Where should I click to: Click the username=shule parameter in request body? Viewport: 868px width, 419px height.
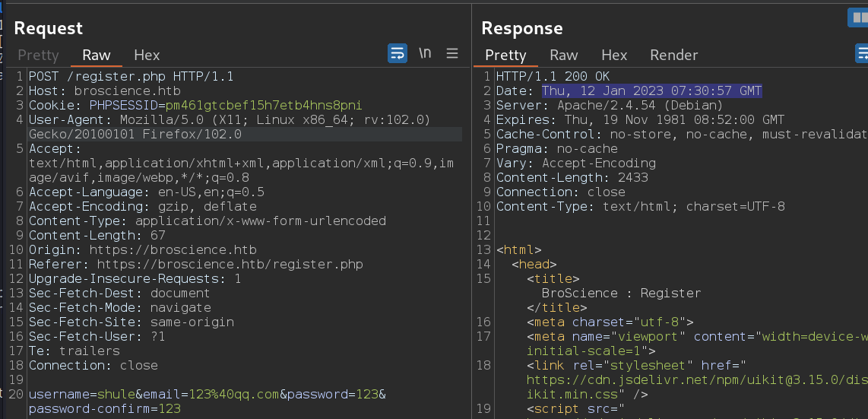click(73, 395)
